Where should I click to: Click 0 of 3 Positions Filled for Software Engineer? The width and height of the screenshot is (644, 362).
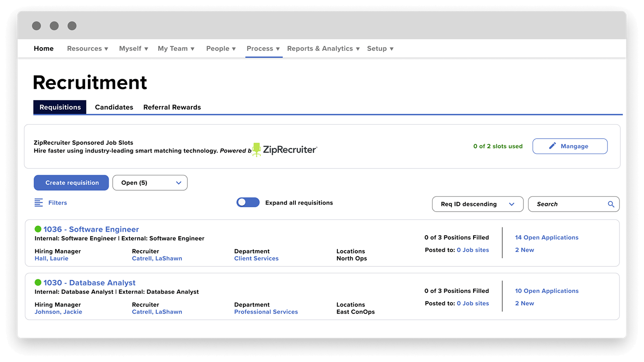coord(457,237)
